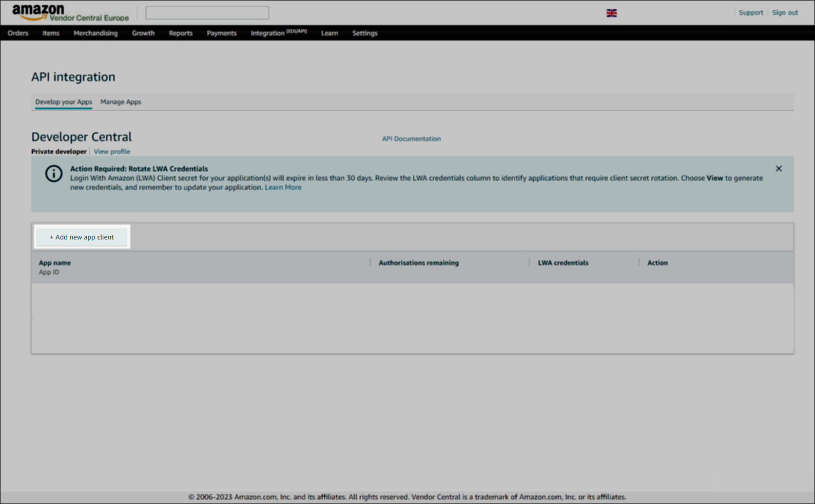Click the Add new app client button
Viewport: 815px width, 504px height.
[82, 237]
